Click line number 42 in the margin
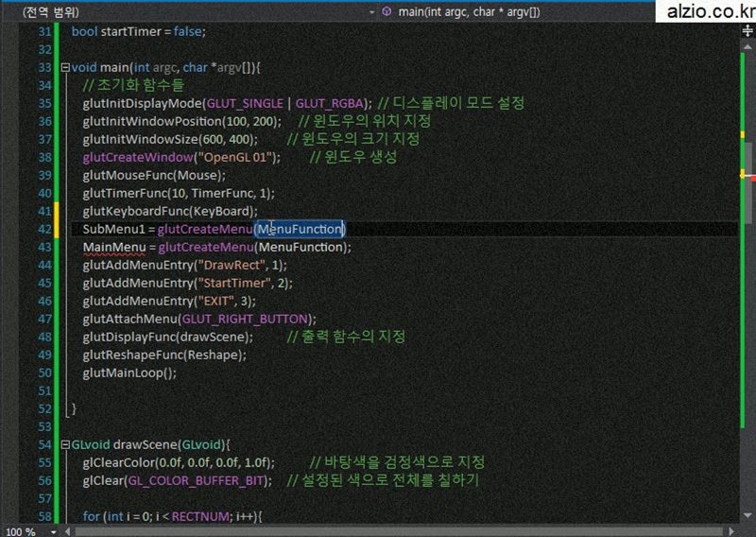 44,229
